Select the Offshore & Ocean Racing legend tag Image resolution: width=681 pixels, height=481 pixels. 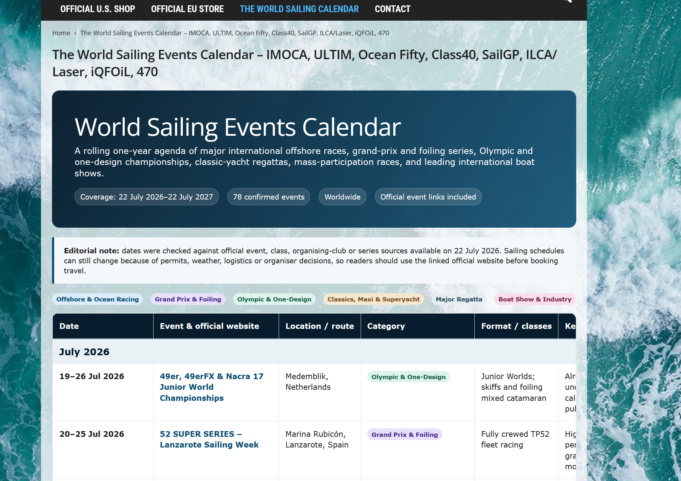(97, 299)
